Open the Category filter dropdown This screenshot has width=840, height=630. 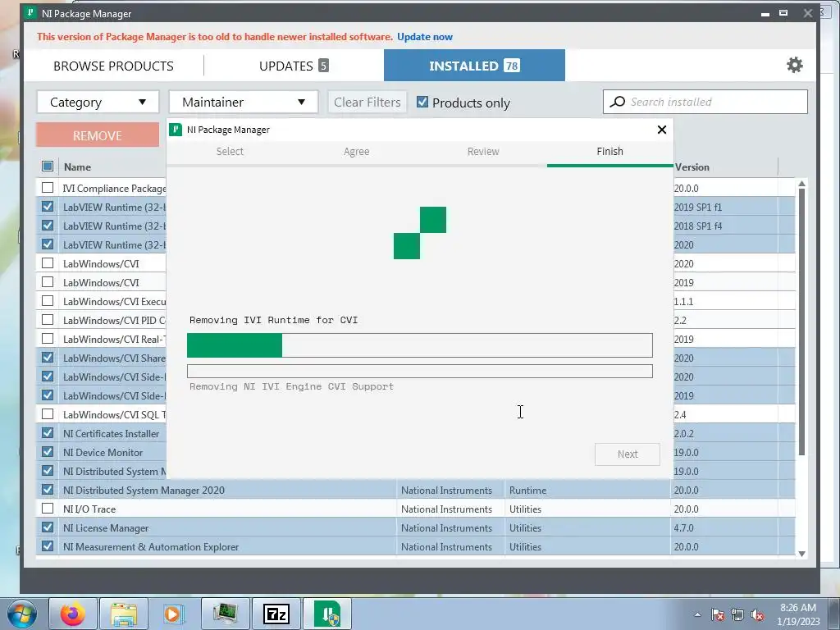point(98,102)
